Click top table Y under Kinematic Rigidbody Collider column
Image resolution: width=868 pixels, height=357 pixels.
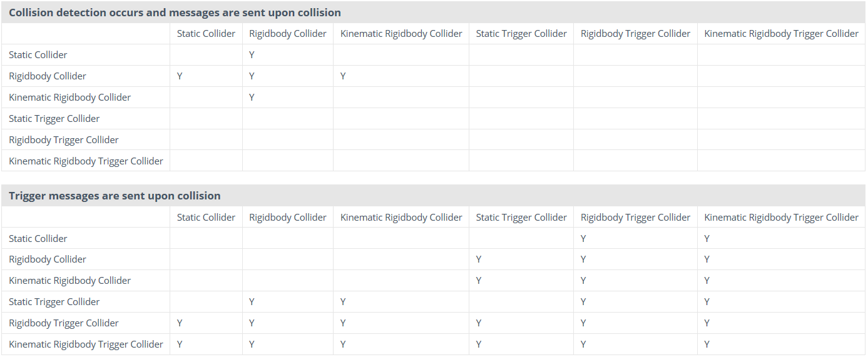tap(343, 76)
